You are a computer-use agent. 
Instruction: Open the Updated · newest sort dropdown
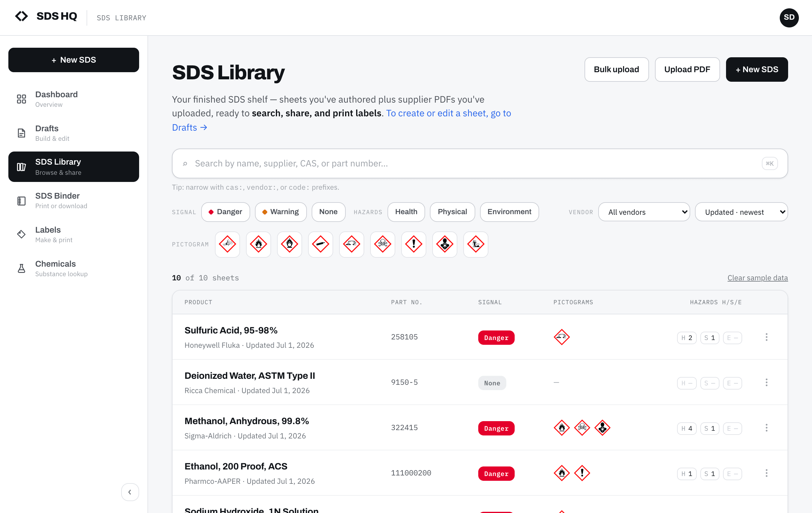pyautogui.click(x=741, y=212)
